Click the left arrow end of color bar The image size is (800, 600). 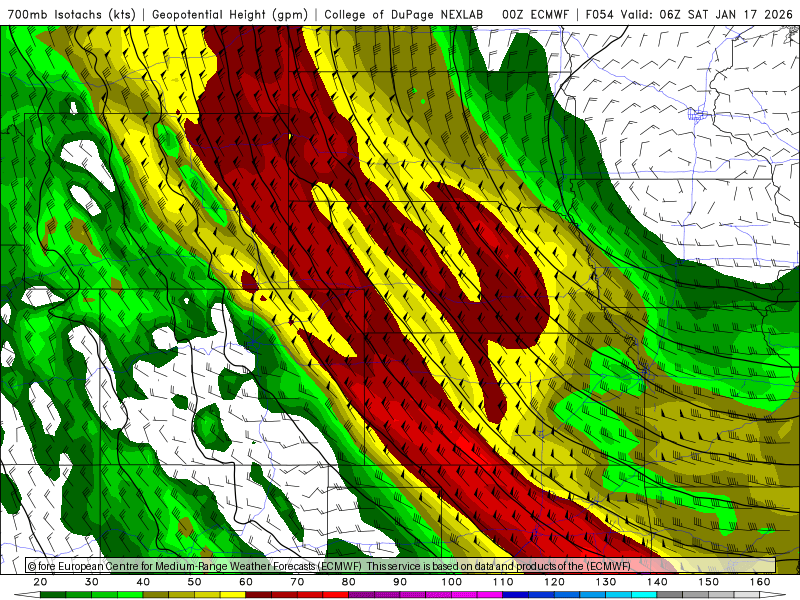(27, 595)
